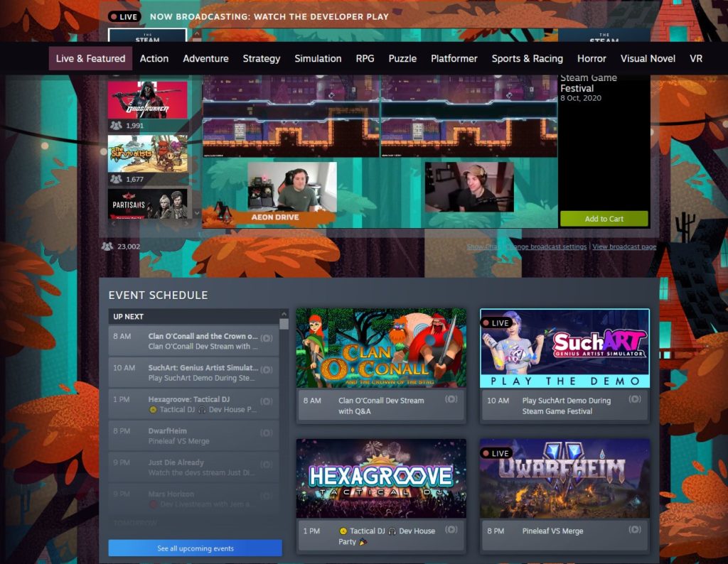Click the viewers icon beside 23,002
Image resolution: width=728 pixels, height=564 pixels.
point(107,246)
